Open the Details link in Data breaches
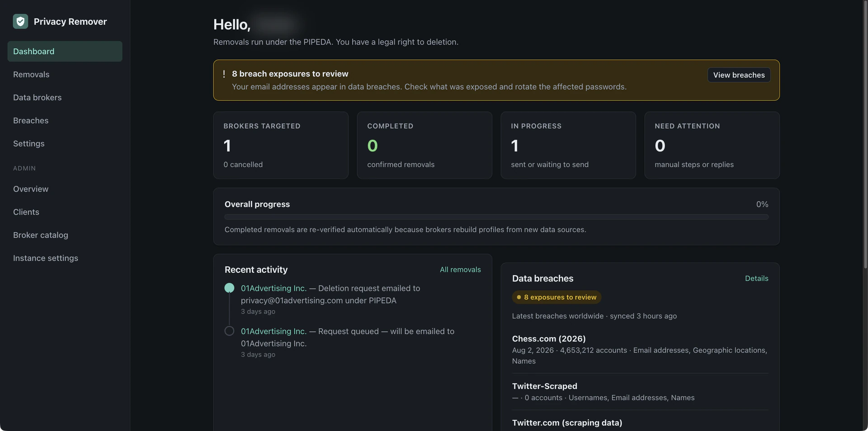This screenshot has height=431, width=868. [756, 278]
